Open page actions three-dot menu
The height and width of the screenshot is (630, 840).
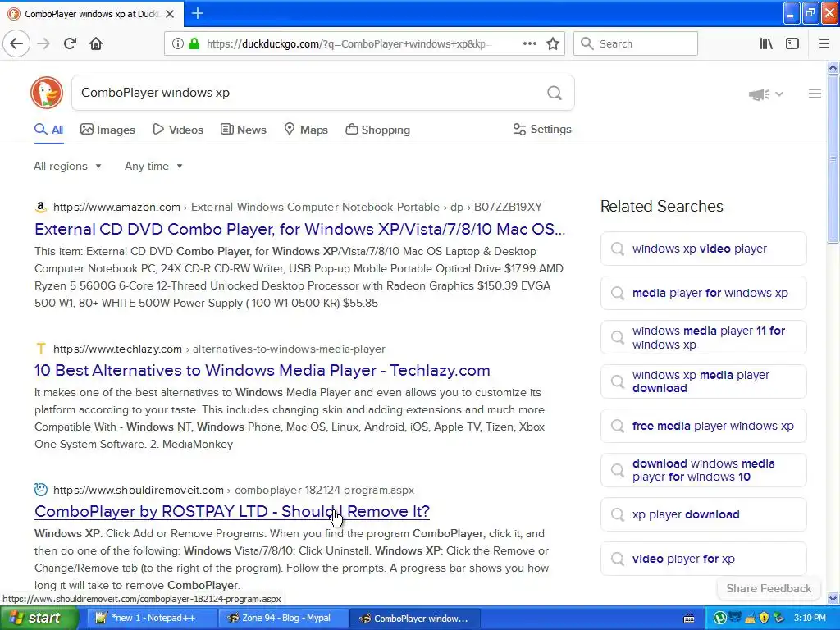pos(529,43)
